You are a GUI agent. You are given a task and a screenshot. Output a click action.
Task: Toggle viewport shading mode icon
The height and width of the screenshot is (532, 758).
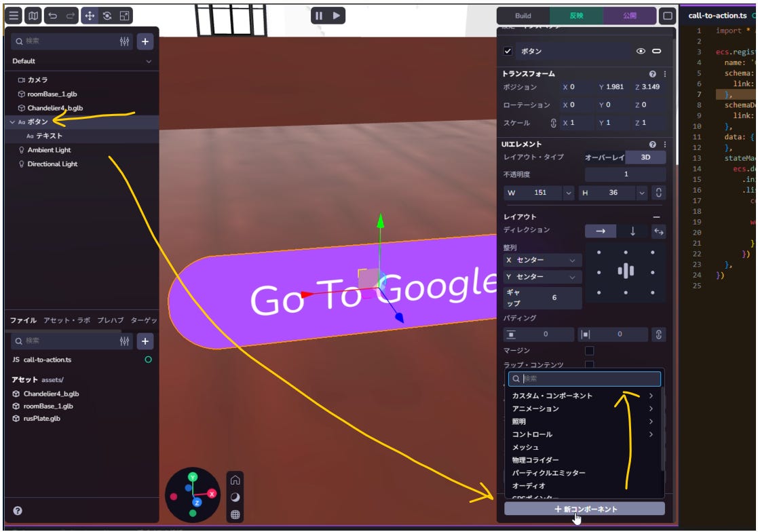coord(235,497)
